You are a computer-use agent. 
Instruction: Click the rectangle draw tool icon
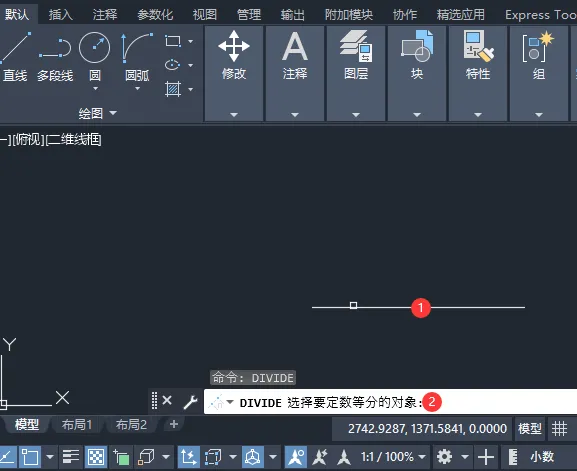click(x=173, y=41)
